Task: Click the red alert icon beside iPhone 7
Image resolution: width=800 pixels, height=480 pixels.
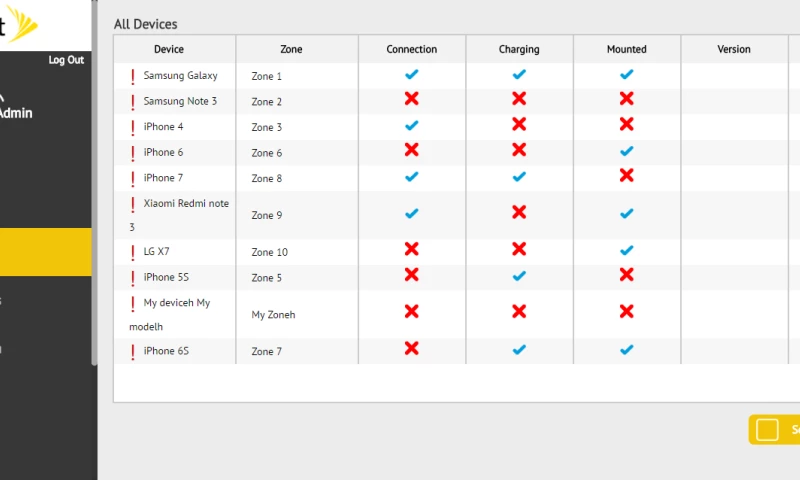Action: [132, 178]
